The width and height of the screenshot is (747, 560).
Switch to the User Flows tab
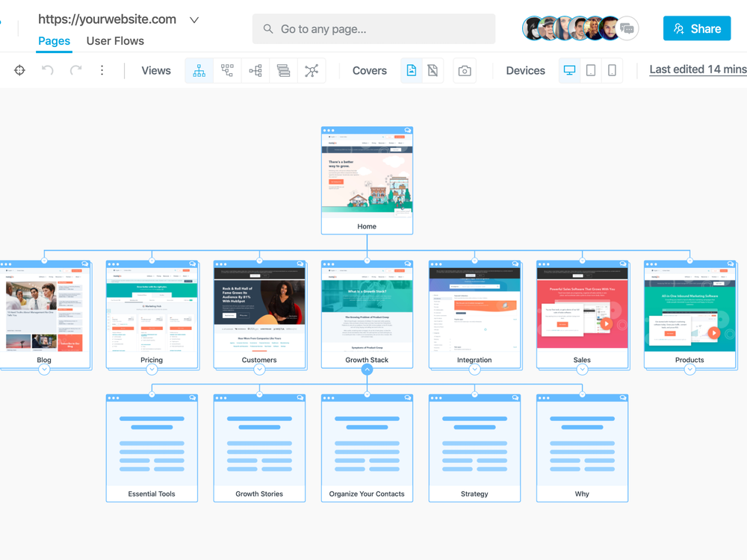click(115, 41)
